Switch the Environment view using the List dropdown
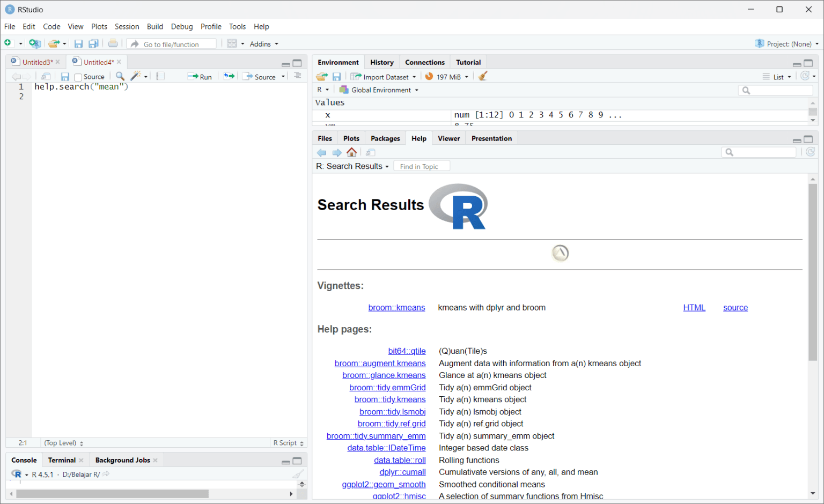The width and height of the screenshot is (824, 504). click(x=777, y=77)
